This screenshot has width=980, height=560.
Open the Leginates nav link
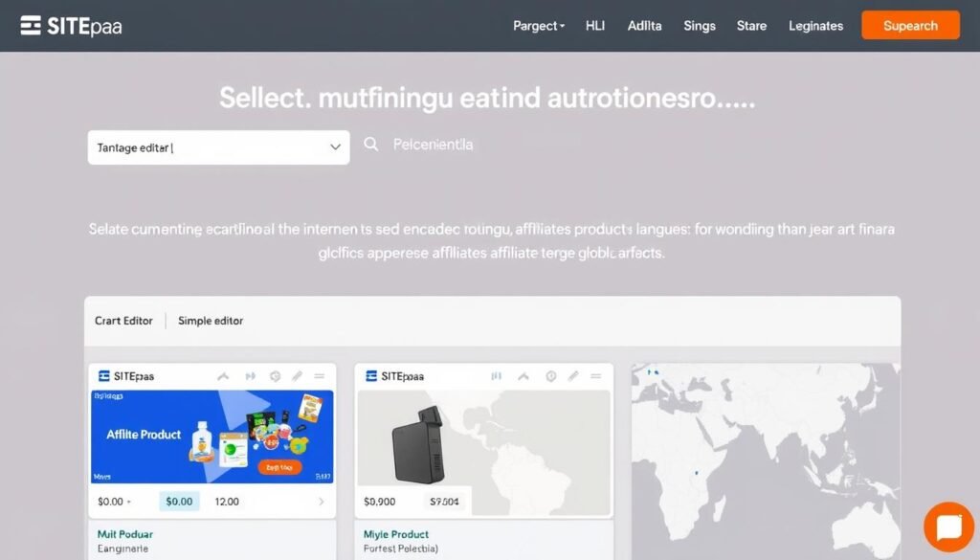815,26
